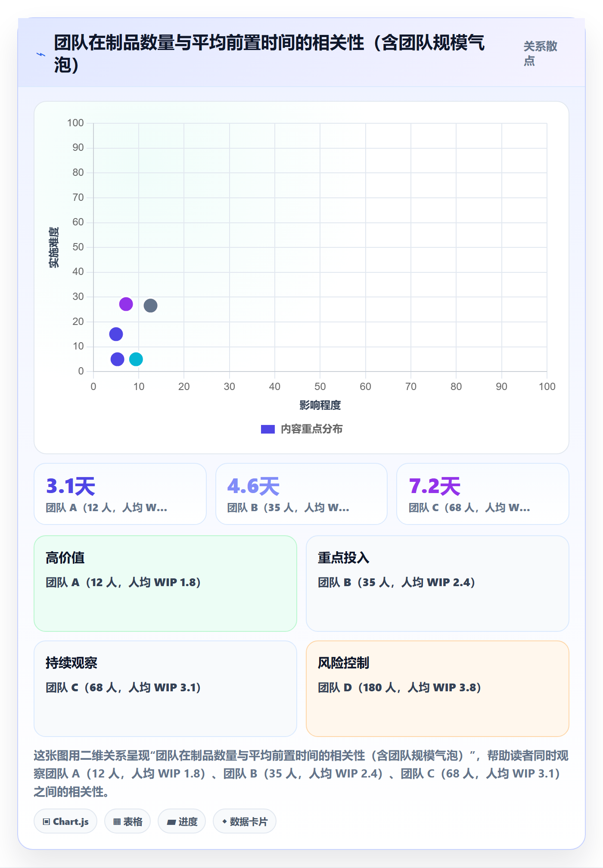Image resolution: width=603 pixels, height=868 pixels.
Task: Select the cyan bubble on the scatter chart
Action: pyautogui.click(x=136, y=359)
